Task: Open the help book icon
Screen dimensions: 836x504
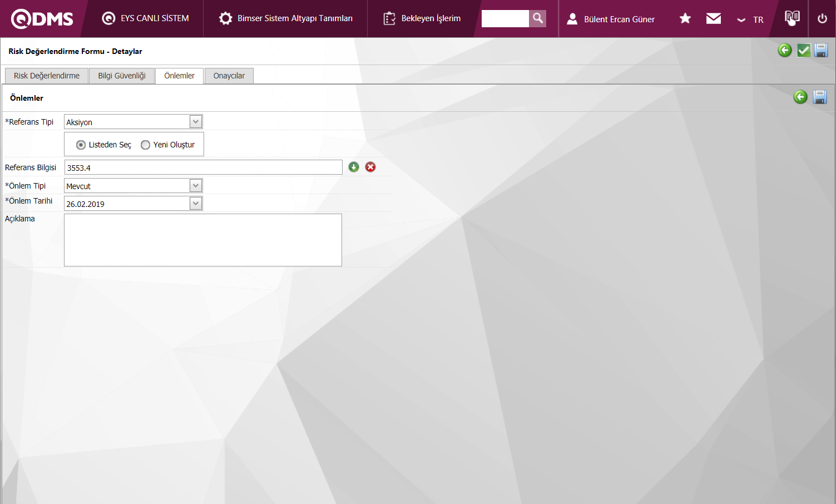Action: coord(792,18)
